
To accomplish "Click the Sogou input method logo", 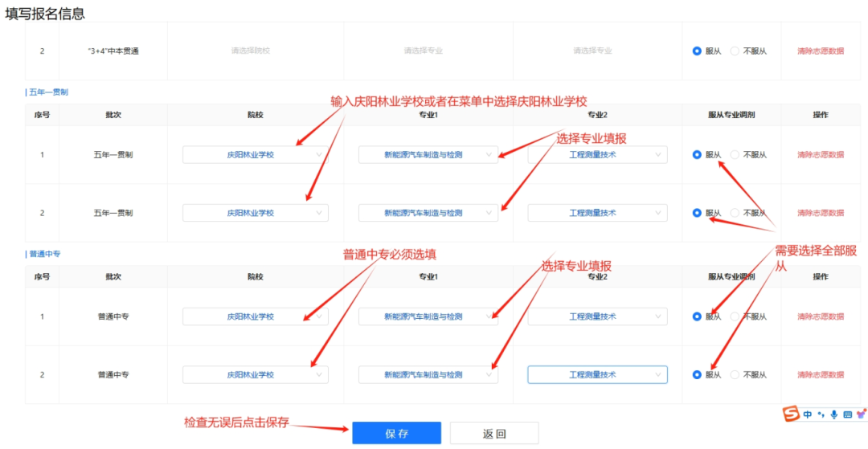I will (792, 414).
